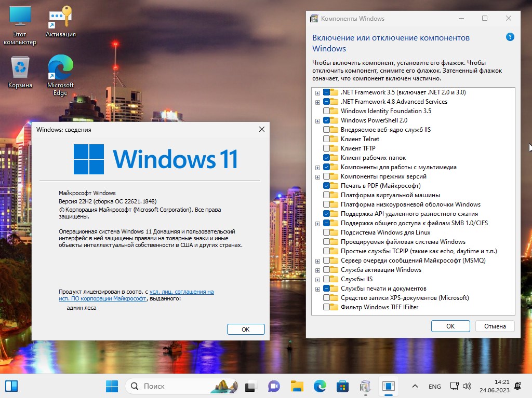The width and height of the screenshot is (532, 398).
Task: Expand "Компоненты для работы с мультимедиа"
Action: pyautogui.click(x=317, y=167)
